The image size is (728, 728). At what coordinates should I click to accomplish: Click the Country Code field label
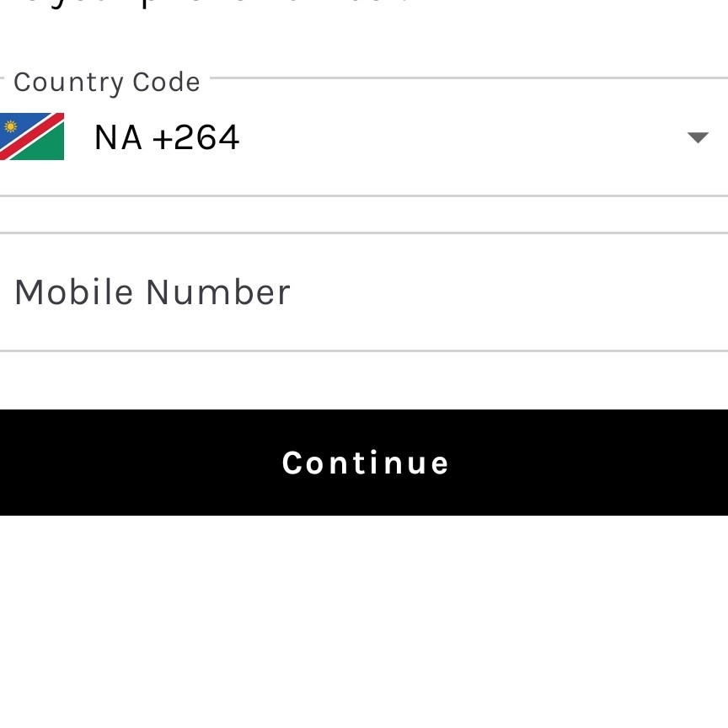point(107,82)
